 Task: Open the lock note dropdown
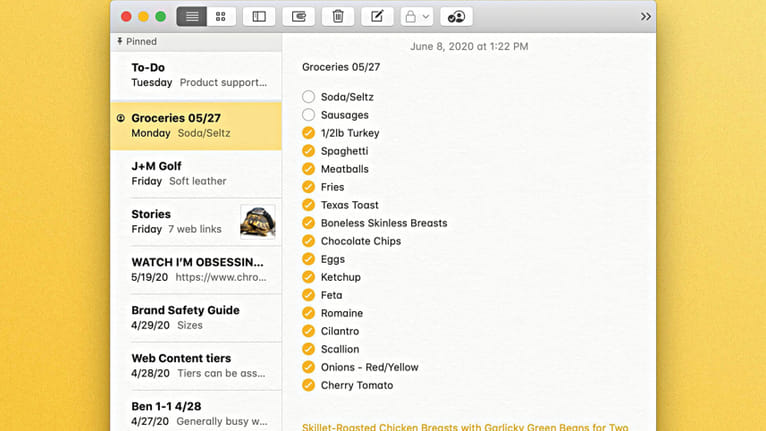pos(416,17)
